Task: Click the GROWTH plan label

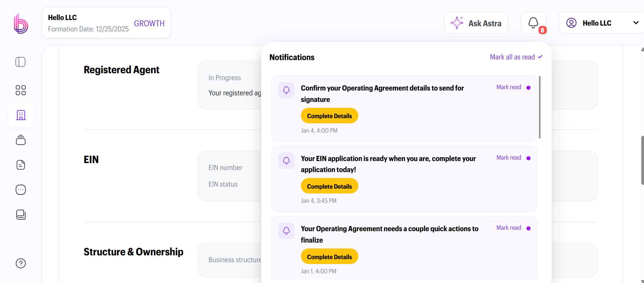Action: 149,23
